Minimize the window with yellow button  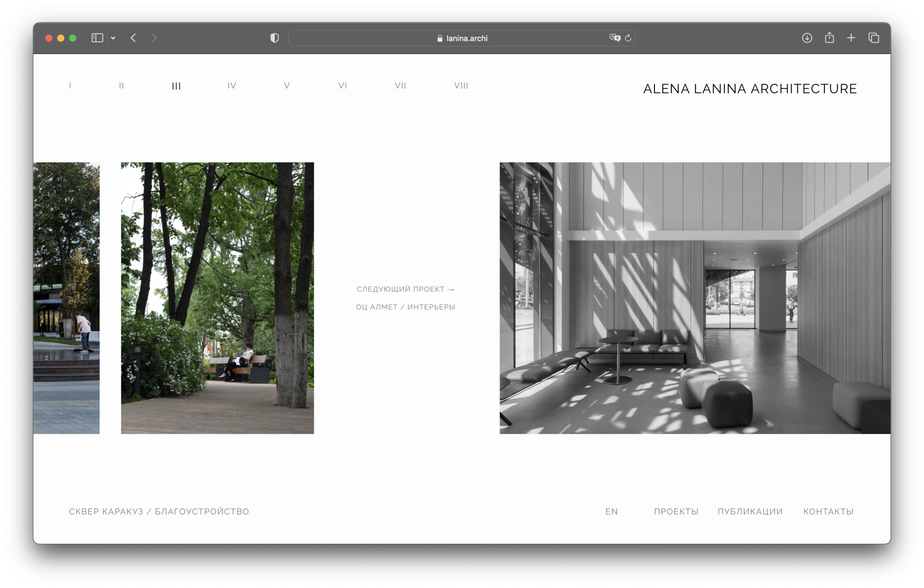click(x=61, y=38)
